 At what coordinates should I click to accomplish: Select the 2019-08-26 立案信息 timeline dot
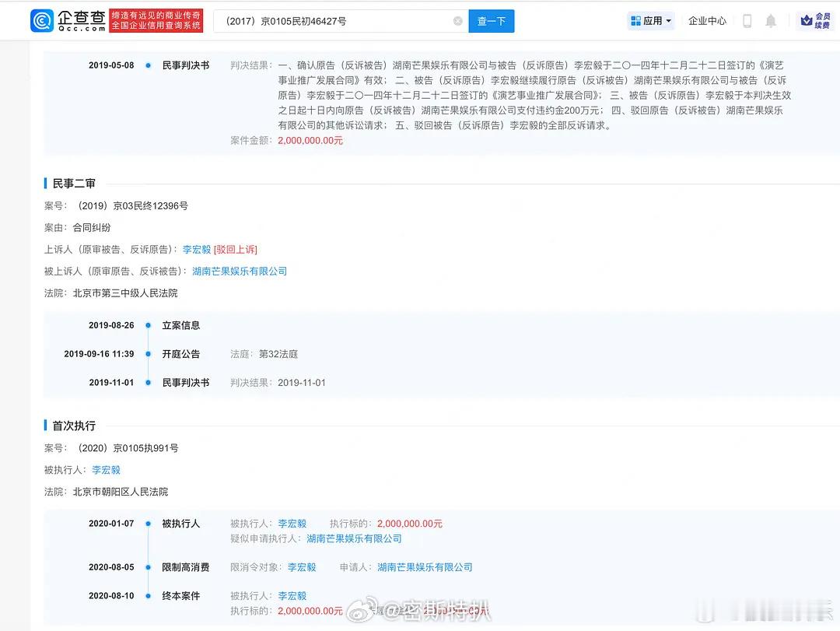tap(149, 325)
